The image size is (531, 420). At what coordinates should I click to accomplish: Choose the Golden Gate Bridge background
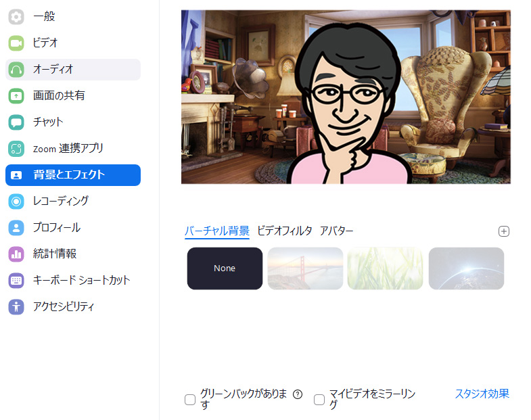305,269
